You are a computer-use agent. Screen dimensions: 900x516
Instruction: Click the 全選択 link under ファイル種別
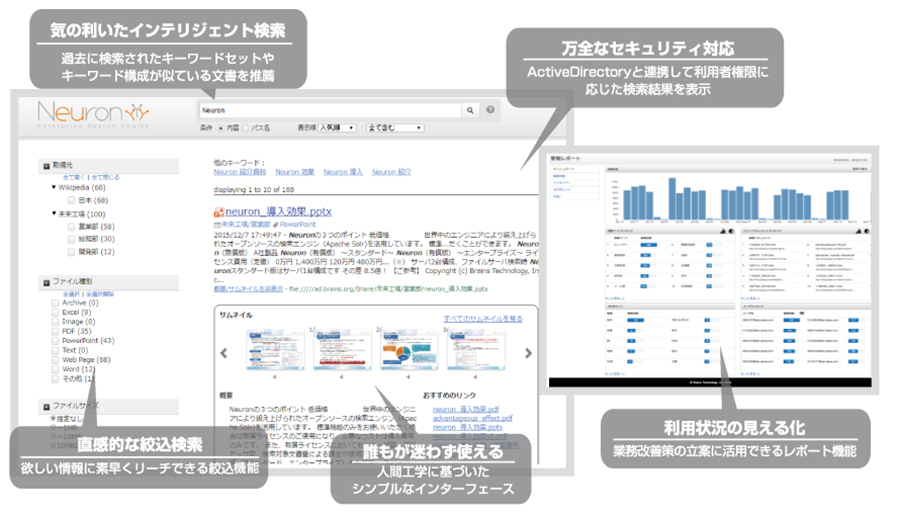[71, 294]
